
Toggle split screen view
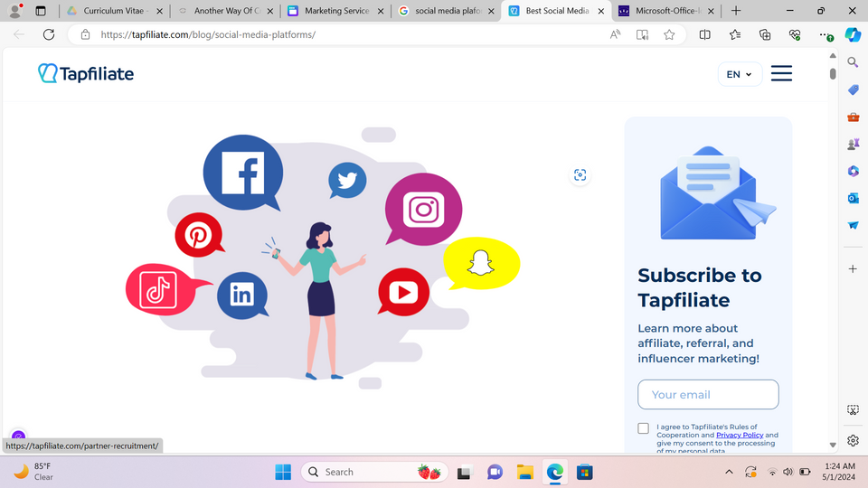click(704, 34)
